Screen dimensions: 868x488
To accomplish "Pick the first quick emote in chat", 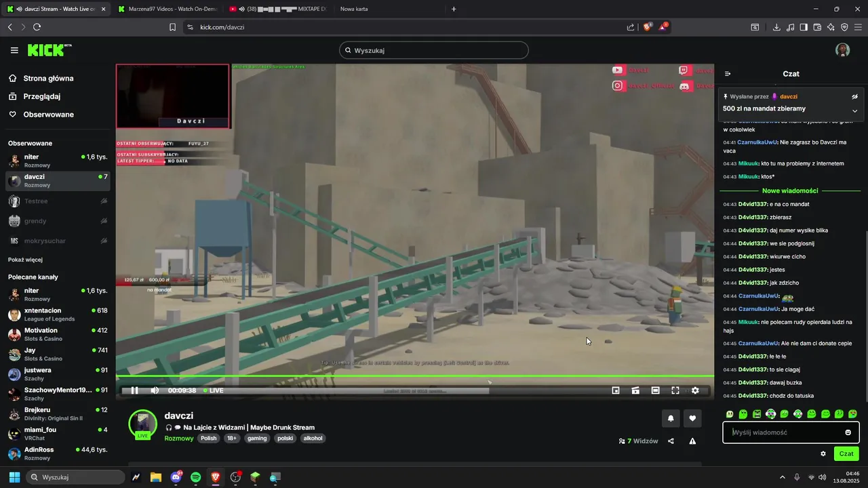I will [730, 413].
